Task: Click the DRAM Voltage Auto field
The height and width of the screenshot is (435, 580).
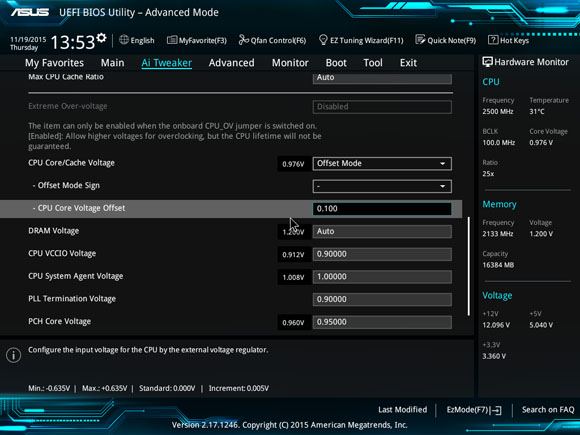Action: tap(382, 232)
